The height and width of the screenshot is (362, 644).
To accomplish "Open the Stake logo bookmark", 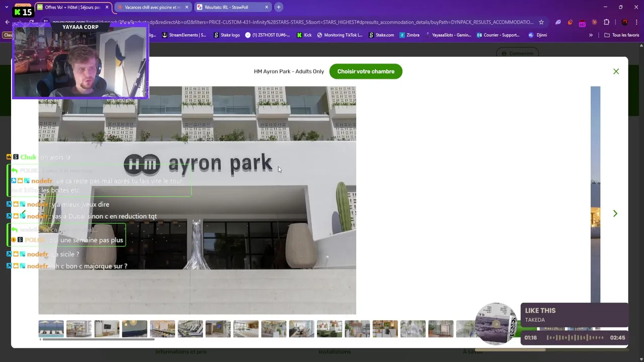I will tap(227, 35).
